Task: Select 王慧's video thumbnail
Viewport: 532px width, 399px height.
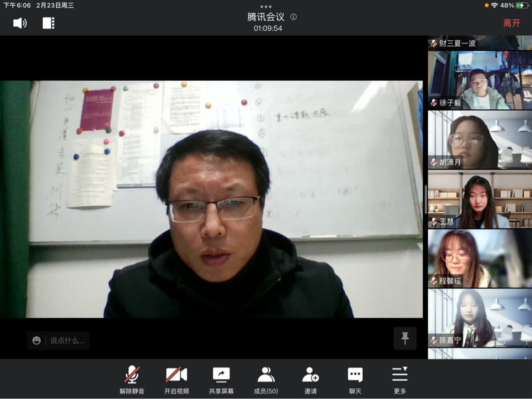Action: point(480,199)
